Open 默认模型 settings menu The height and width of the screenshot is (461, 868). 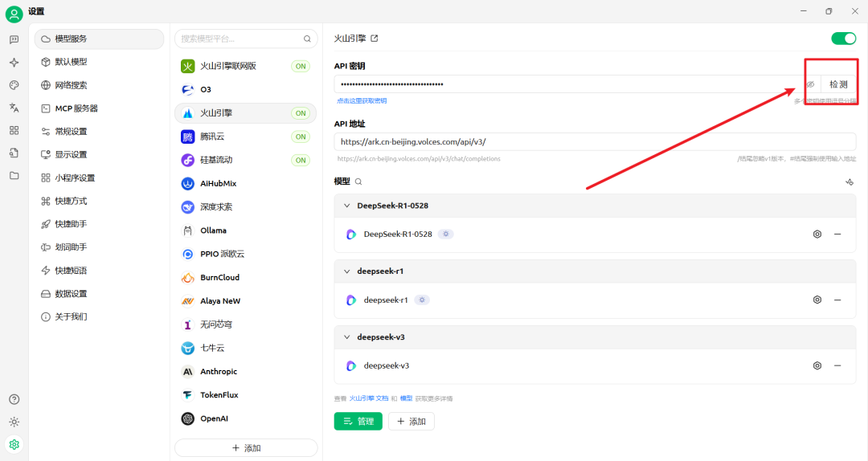(x=99, y=62)
